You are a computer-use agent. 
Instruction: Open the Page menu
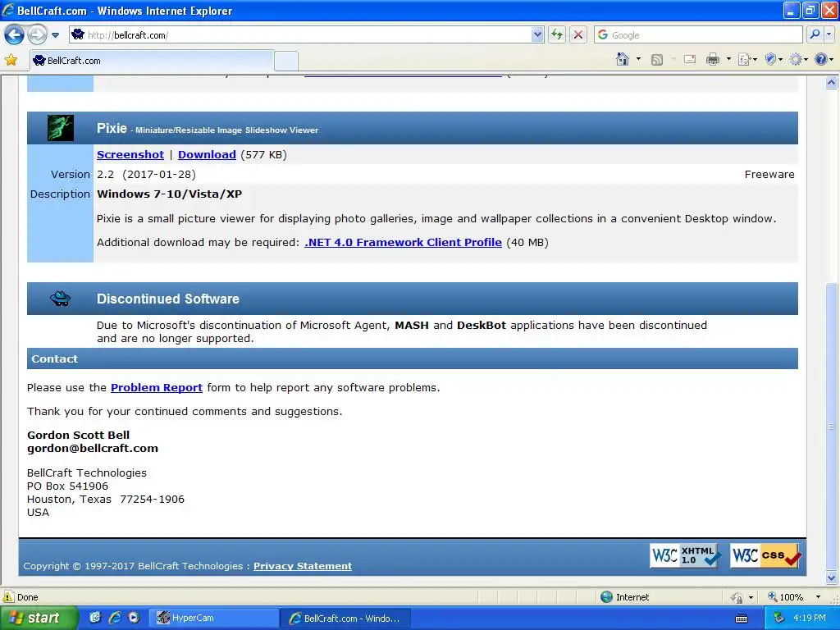(x=747, y=59)
